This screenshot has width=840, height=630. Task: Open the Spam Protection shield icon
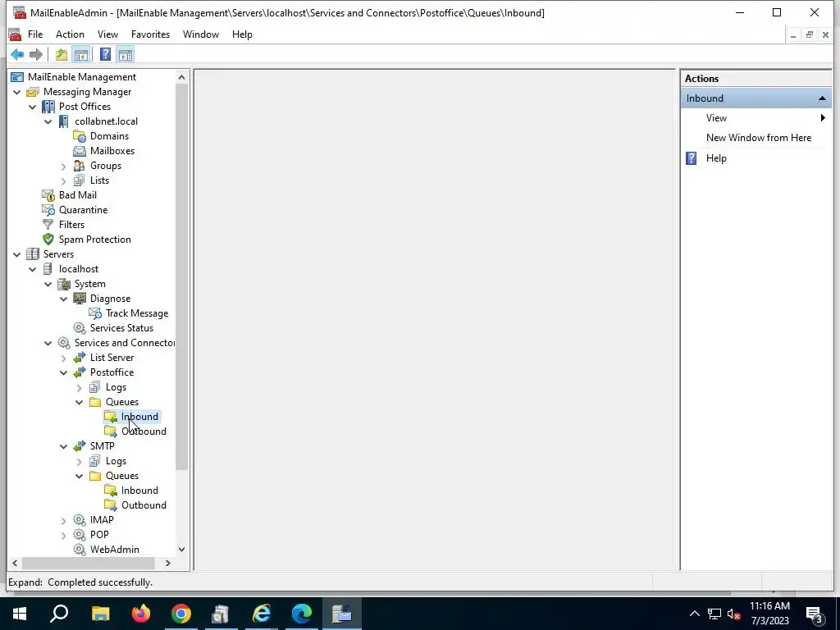point(48,240)
